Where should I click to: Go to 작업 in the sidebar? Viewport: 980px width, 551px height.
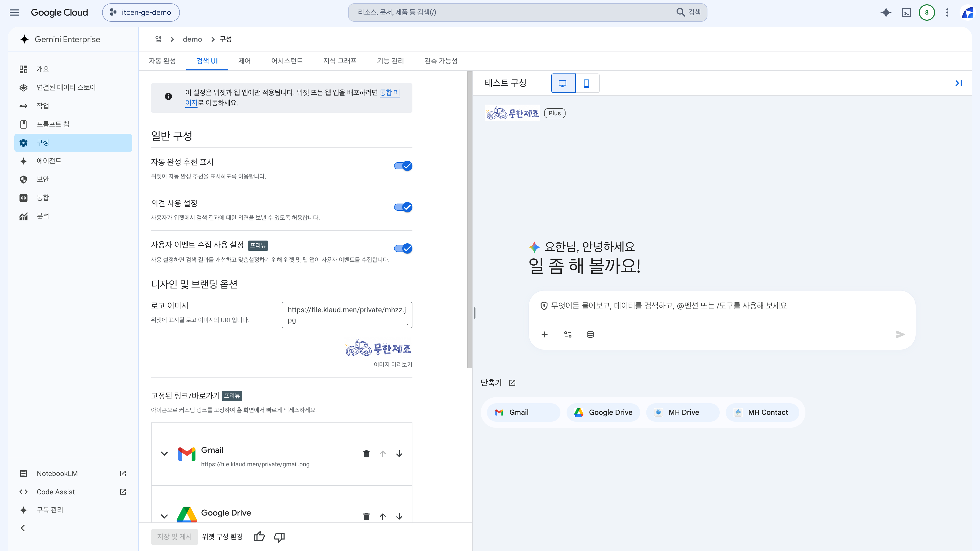pos(73,106)
